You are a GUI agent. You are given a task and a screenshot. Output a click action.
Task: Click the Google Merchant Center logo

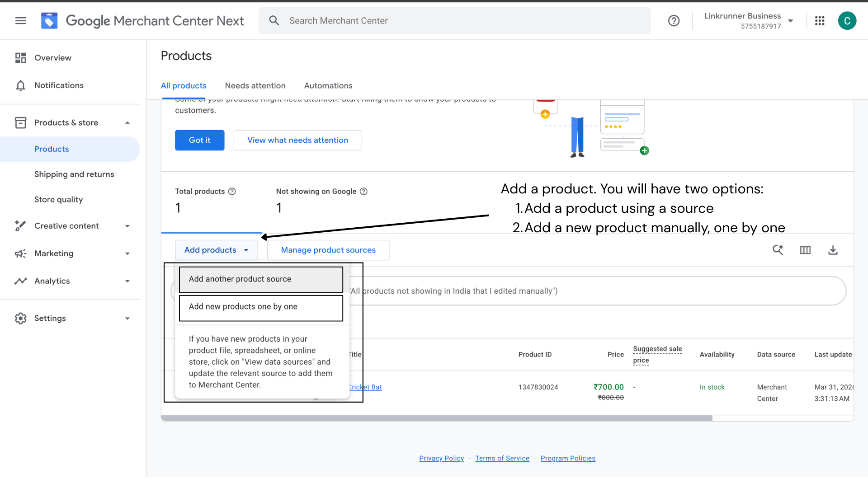tap(49, 21)
